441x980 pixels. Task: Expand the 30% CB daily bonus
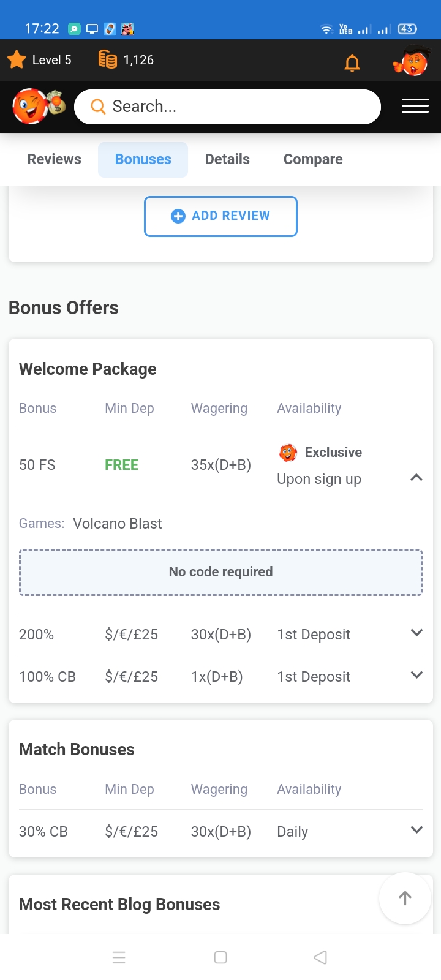[417, 830]
